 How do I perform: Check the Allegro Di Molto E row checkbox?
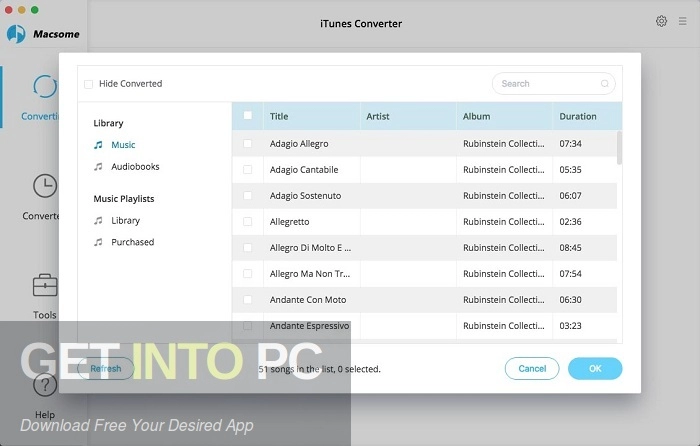(x=247, y=247)
